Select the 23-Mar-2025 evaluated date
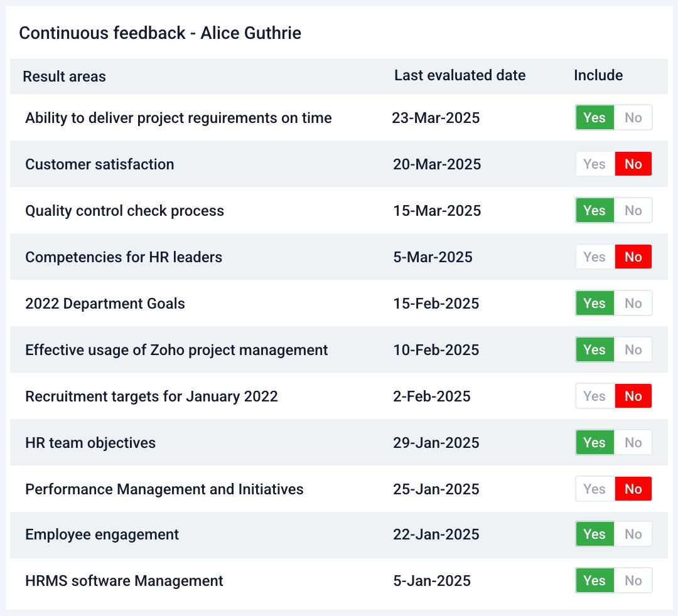 pos(436,118)
